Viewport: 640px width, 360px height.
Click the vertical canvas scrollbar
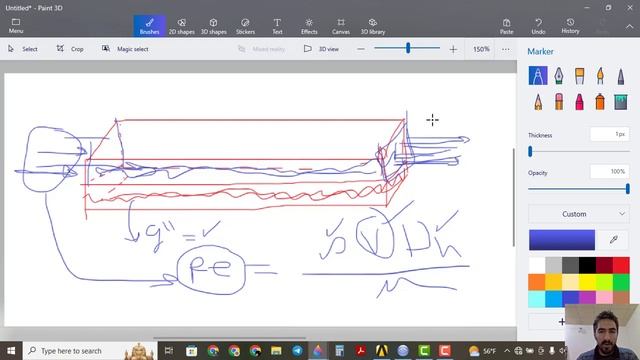[513, 198]
